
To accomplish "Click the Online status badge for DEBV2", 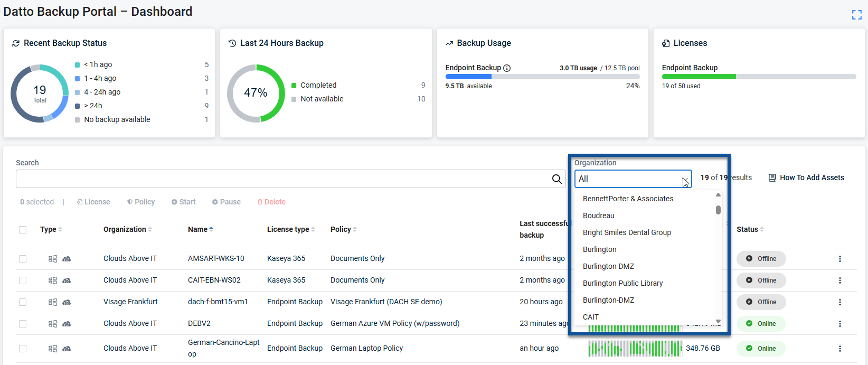I will [761, 324].
